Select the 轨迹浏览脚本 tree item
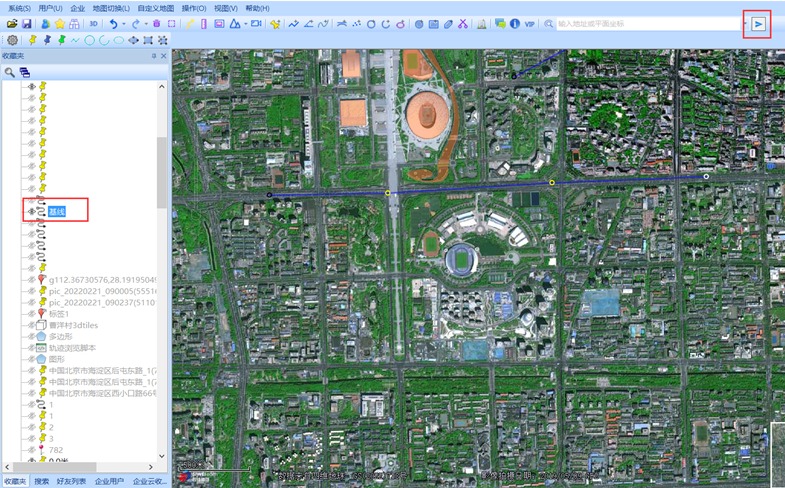Viewport: 785px width, 488px height. [72, 348]
